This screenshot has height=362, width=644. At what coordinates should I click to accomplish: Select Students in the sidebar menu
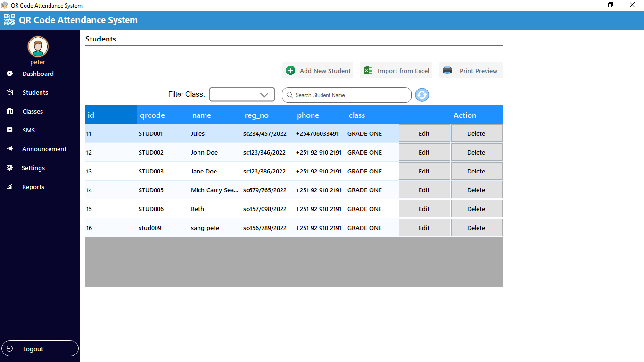[x=35, y=92]
